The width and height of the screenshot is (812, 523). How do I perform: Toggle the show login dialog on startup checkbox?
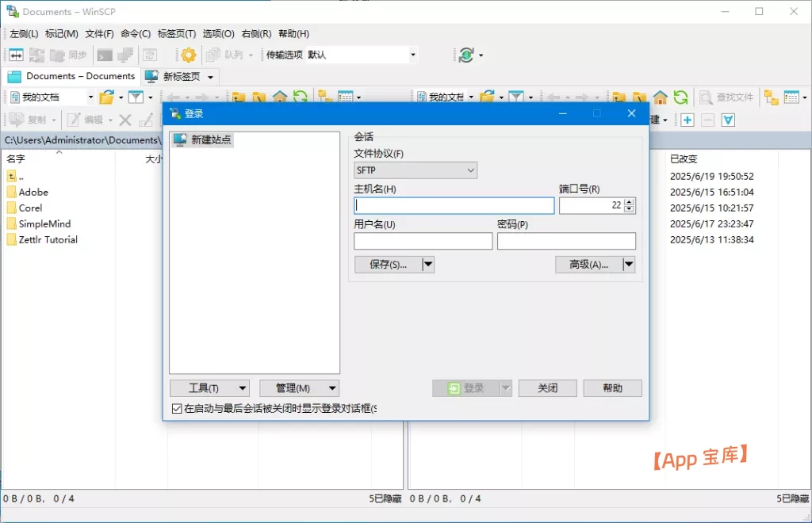click(x=177, y=409)
